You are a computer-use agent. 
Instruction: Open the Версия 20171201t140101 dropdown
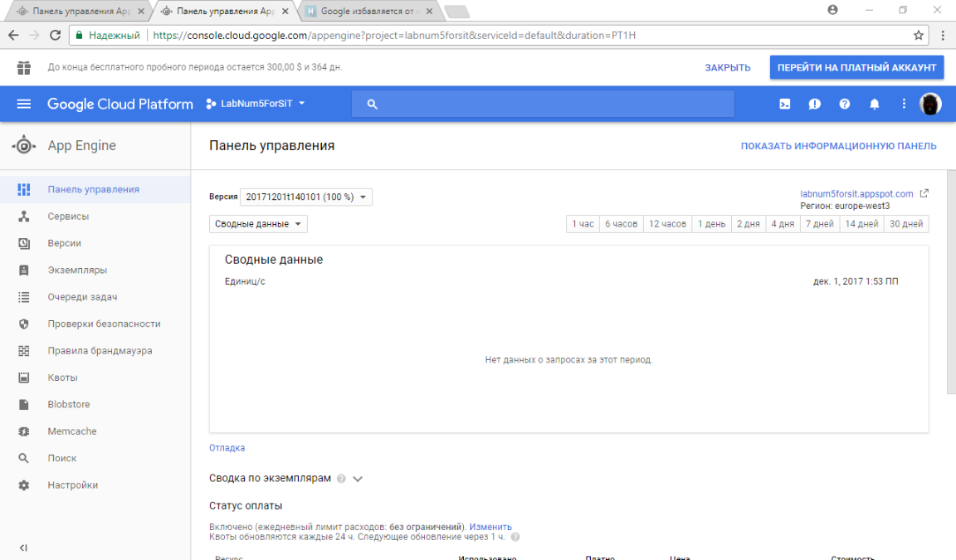pyautogui.click(x=306, y=197)
